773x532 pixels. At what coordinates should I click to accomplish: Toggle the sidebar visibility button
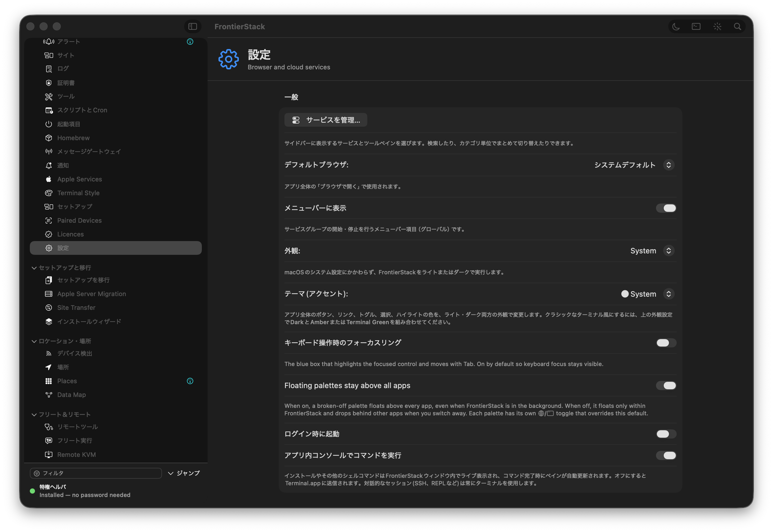click(192, 26)
